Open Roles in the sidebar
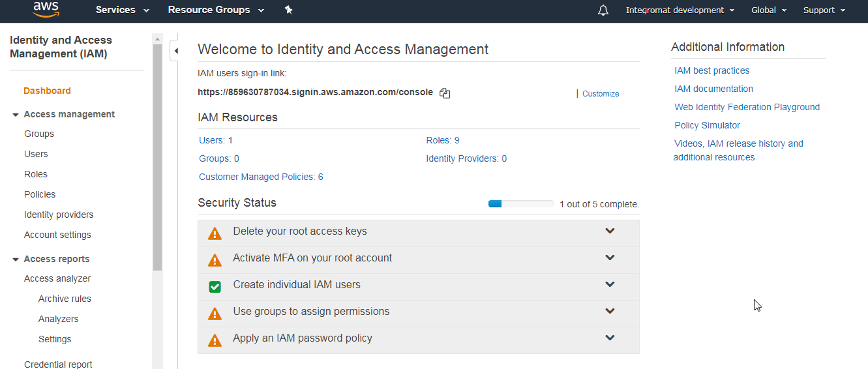This screenshot has width=868, height=369. 36,174
